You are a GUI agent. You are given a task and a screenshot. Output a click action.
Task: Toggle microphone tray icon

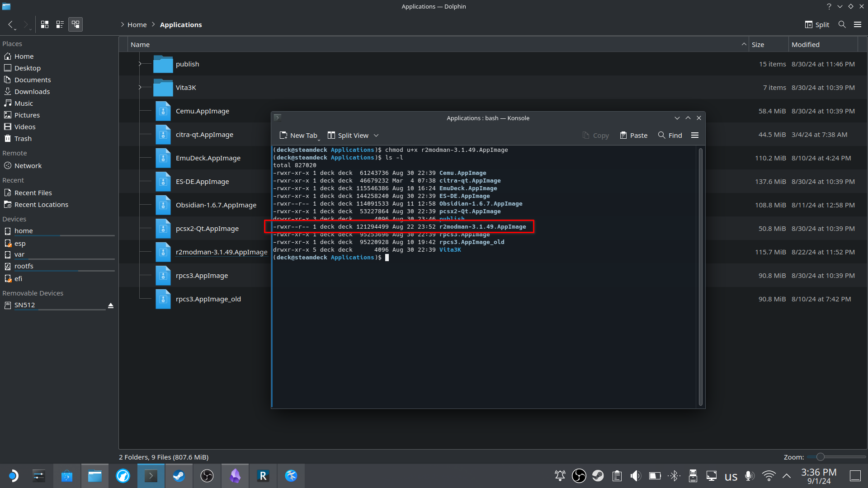tap(749, 476)
